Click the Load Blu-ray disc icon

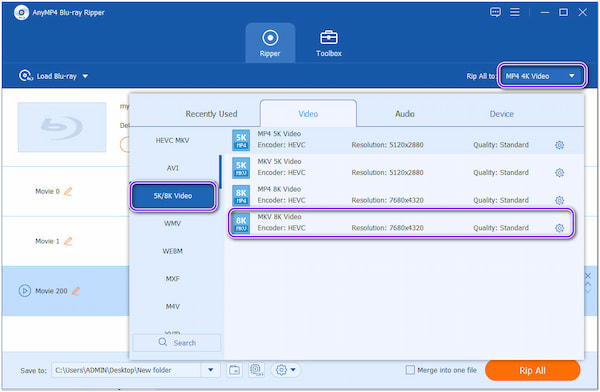point(26,76)
